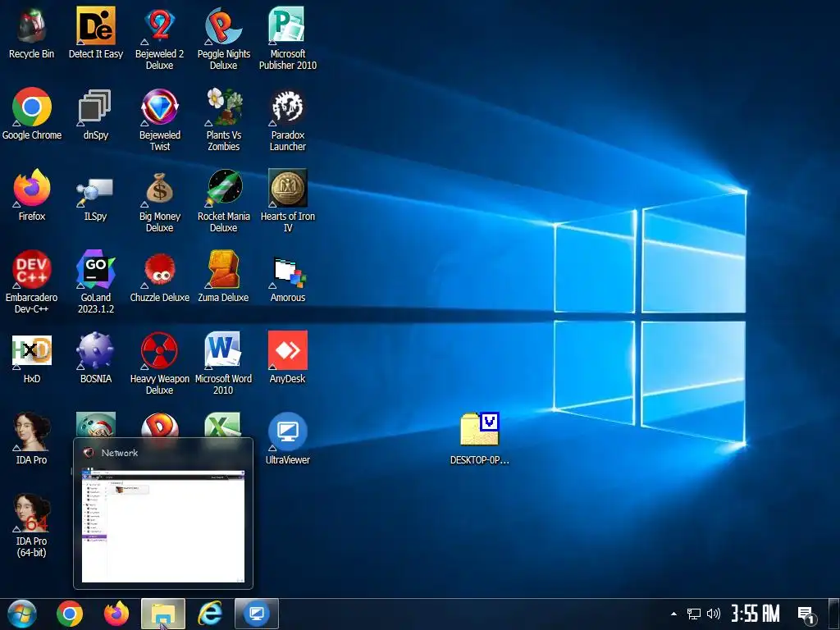840x630 pixels.
Task: Select the UltraViewer desktop shortcut
Action: click(288, 440)
